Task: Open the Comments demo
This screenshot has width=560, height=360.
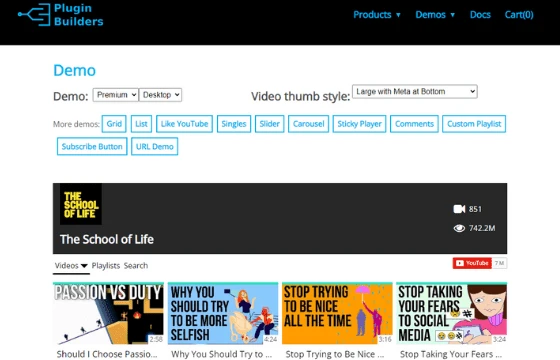Action: [x=414, y=124]
